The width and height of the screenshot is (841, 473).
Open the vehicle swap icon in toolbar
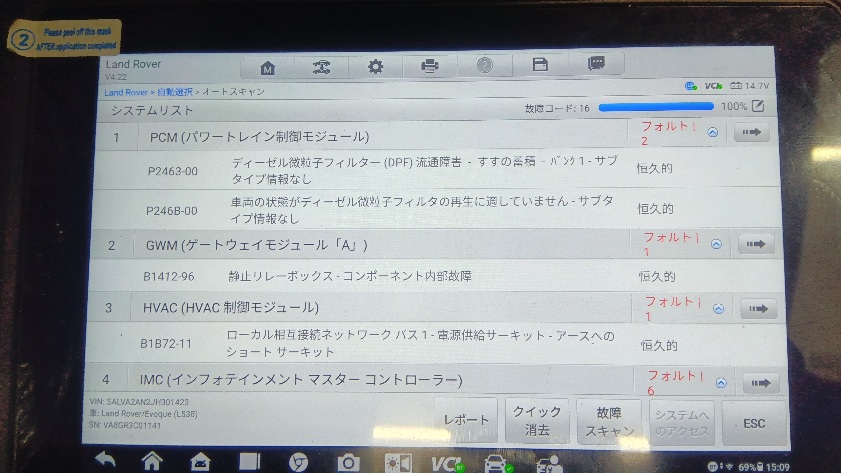pyautogui.click(x=321, y=67)
